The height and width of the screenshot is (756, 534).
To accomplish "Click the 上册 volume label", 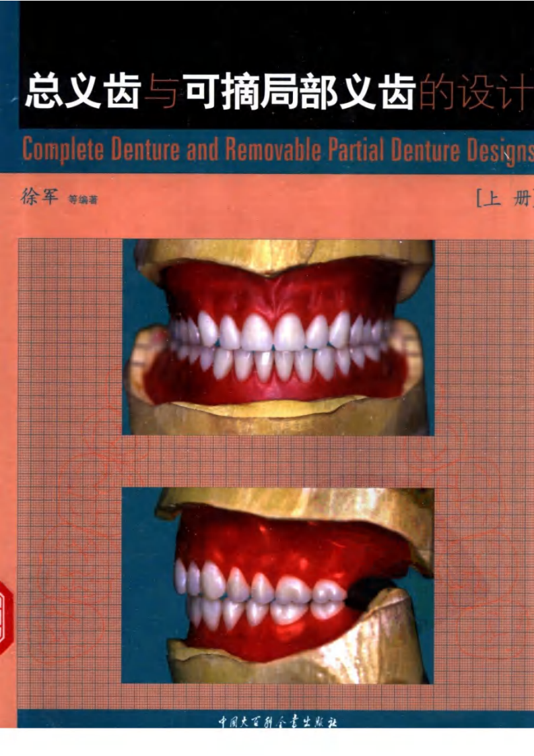I will [x=504, y=199].
